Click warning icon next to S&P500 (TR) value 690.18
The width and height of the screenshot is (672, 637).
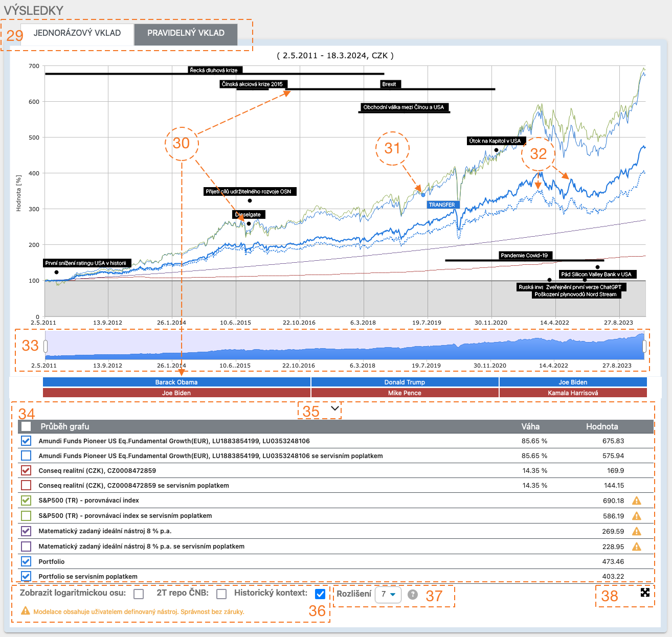pyautogui.click(x=636, y=501)
